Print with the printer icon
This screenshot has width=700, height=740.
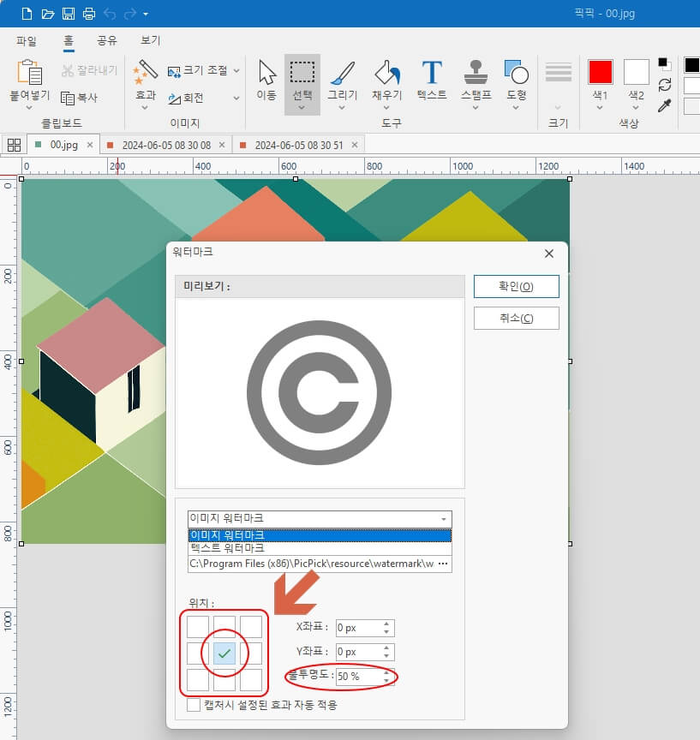[x=89, y=14]
